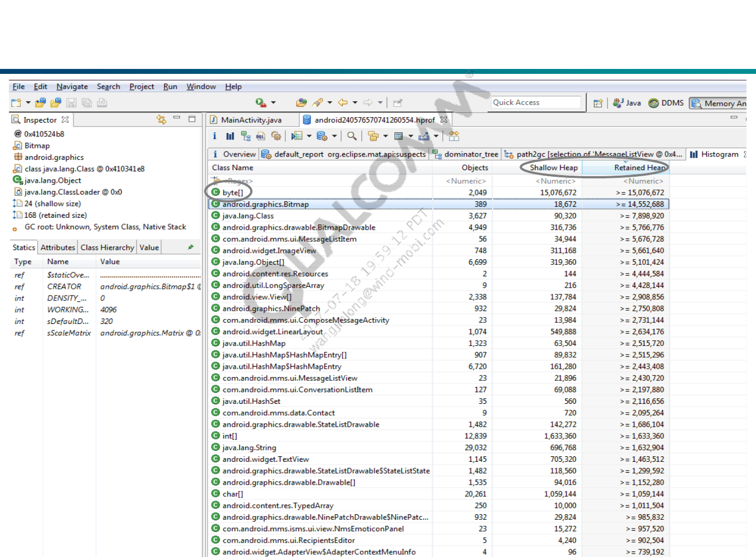Open the Project menu
The height and width of the screenshot is (557, 756).
[x=142, y=86]
